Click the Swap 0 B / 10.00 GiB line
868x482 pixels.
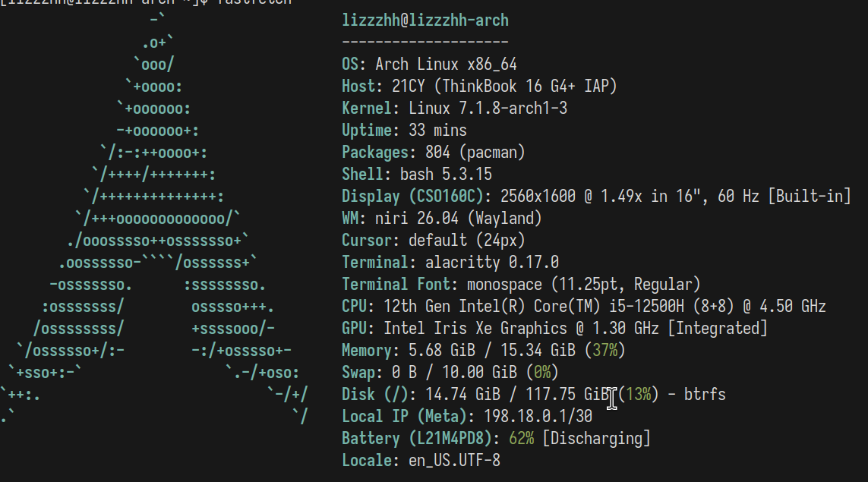click(x=450, y=373)
